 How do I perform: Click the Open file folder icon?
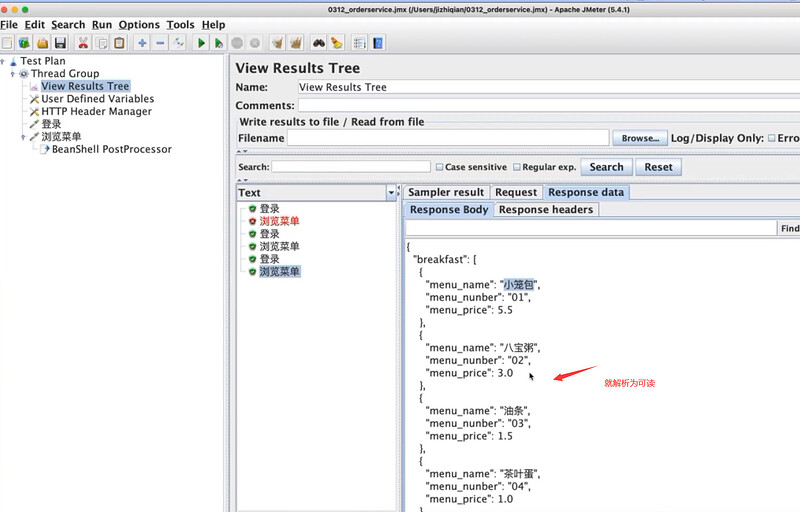[x=42, y=43]
